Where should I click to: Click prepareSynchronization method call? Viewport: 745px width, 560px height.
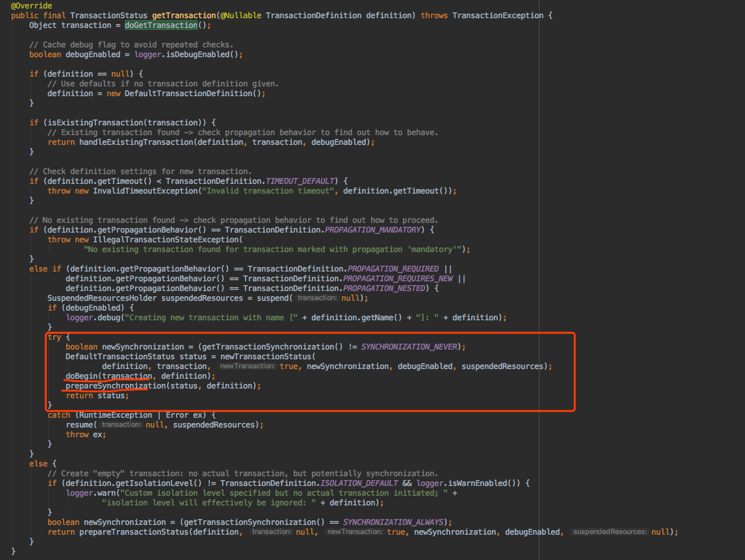[x=116, y=386]
